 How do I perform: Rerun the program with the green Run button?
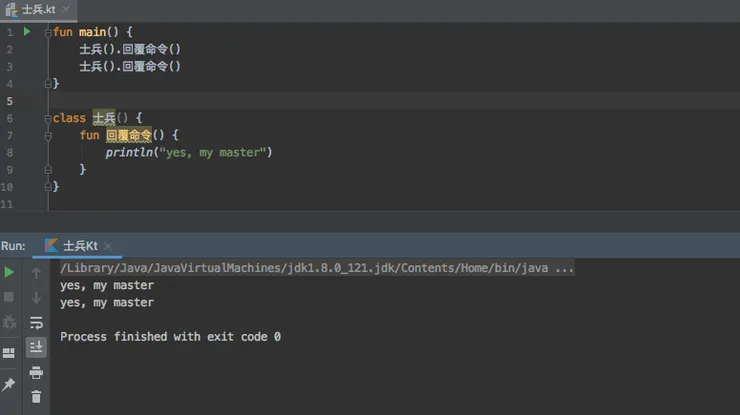(9, 272)
